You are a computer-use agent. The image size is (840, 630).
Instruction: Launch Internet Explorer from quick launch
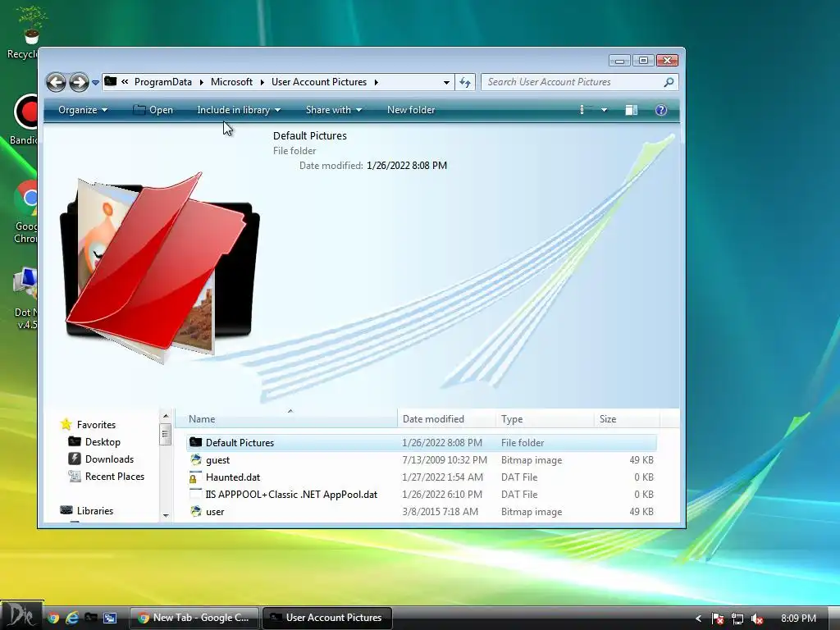point(72,618)
